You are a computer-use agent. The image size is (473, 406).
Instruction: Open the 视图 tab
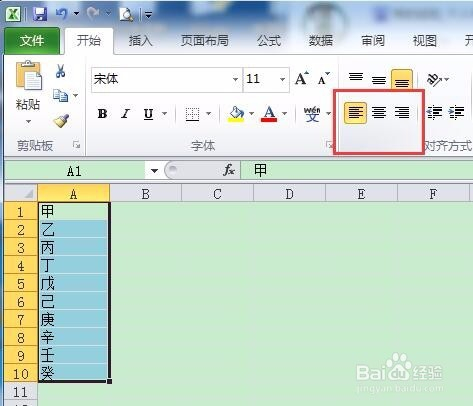click(x=425, y=41)
